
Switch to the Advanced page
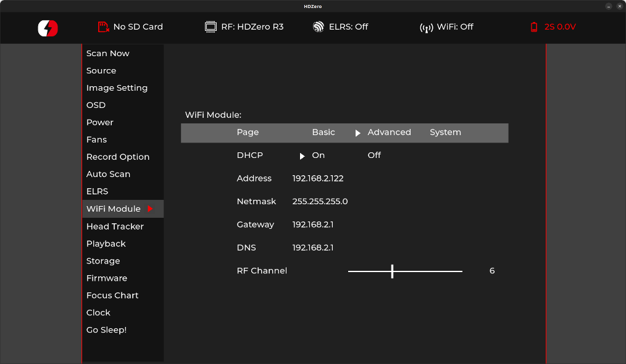click(389, 133)
